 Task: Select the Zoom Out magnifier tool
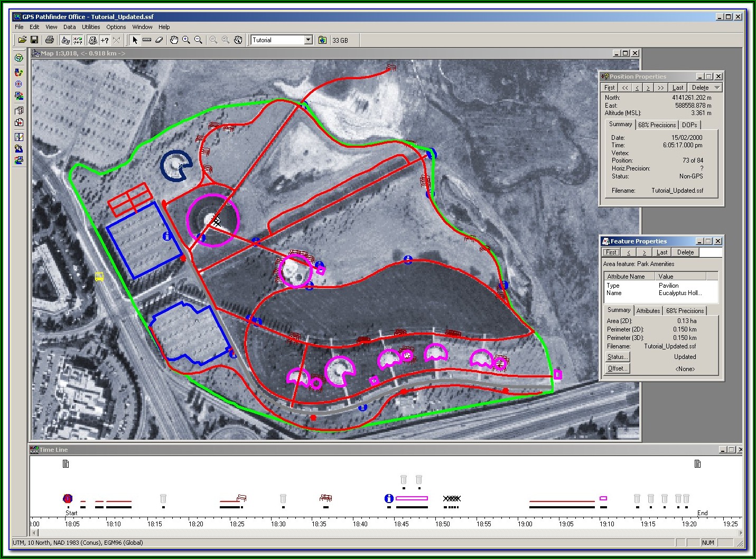[x=198, y=40]
